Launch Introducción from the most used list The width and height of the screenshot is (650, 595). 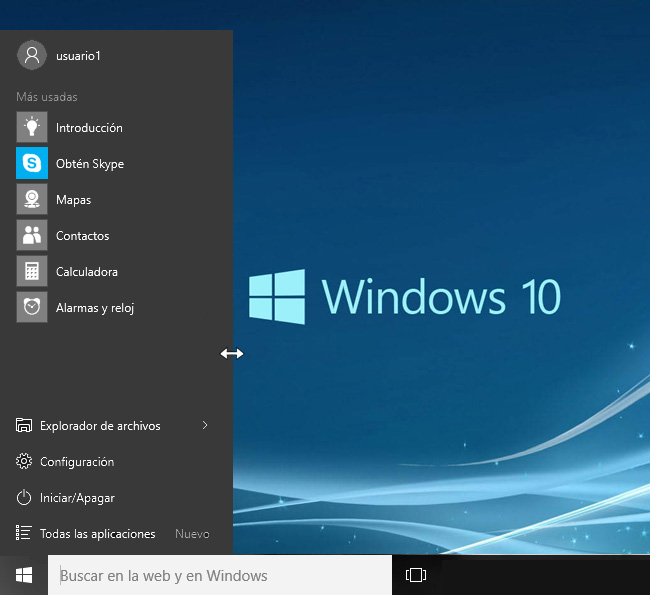tap(89, 128)
